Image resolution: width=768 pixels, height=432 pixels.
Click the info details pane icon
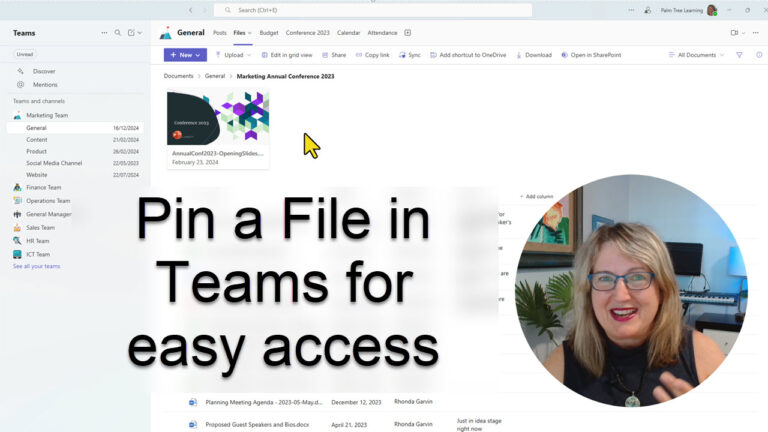[759, 55]
